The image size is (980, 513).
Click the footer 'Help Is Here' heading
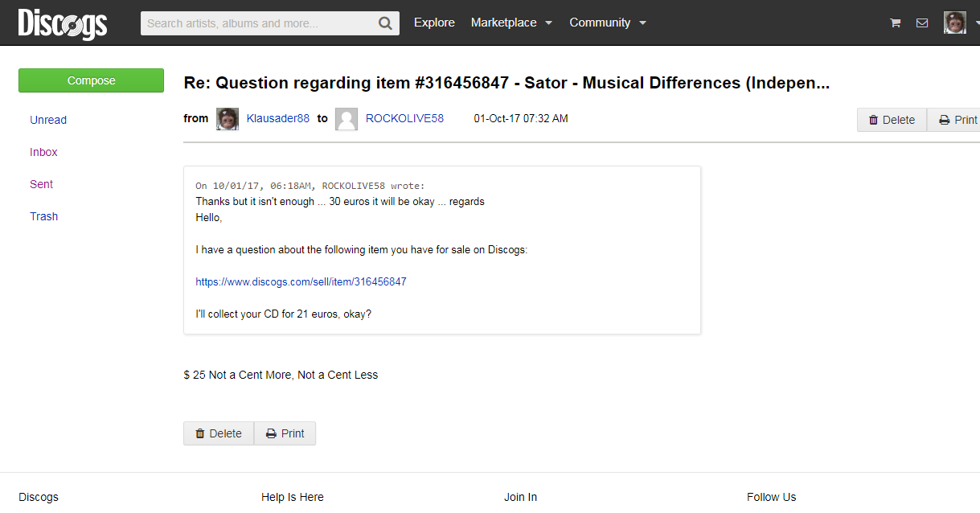pos(293,497)
